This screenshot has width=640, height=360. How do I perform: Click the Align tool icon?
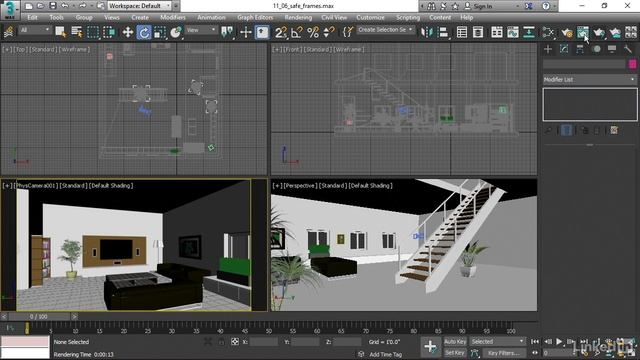[x=443, y=32]
